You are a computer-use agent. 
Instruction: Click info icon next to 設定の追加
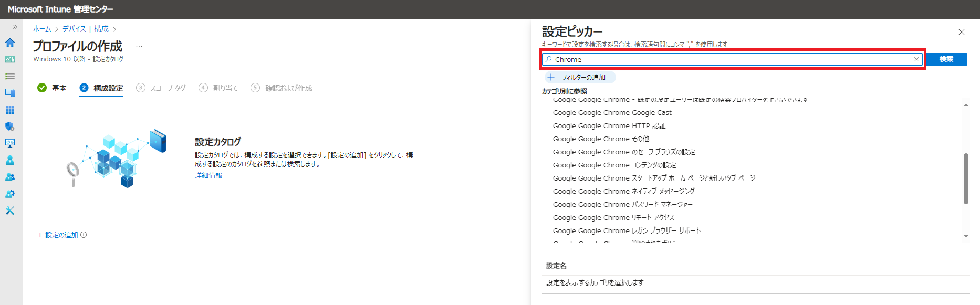(x=84, y=235)
